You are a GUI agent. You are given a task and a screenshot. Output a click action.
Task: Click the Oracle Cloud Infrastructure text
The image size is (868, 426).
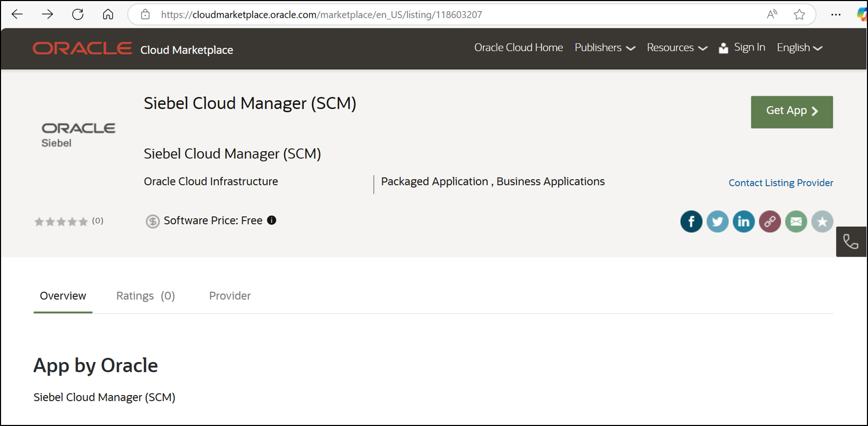[211, 182]
